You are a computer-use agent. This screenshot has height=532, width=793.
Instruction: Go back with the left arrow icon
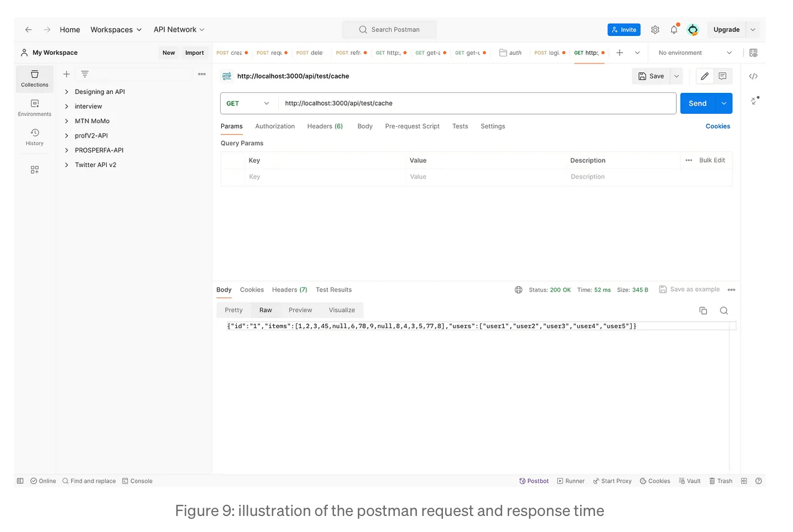point(28,30)
